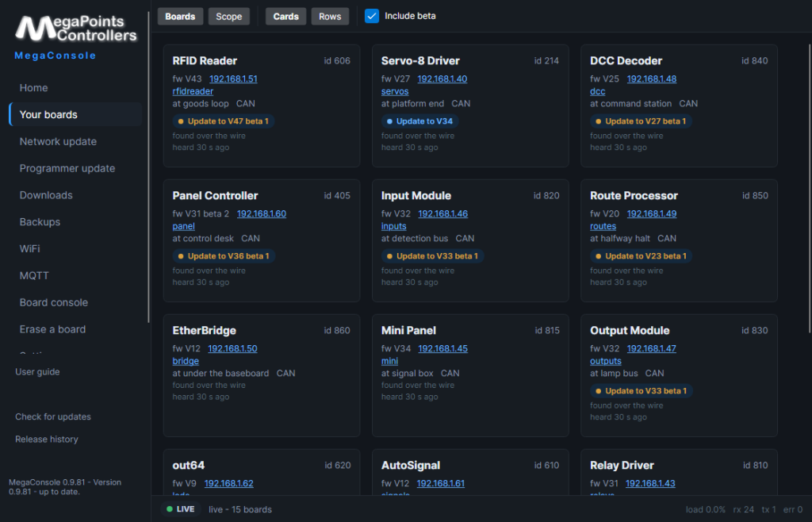The height and width of the screenshot is (522, 812).
Task: Click the MegaPoints Controllers logo
Action: point(76,29)
